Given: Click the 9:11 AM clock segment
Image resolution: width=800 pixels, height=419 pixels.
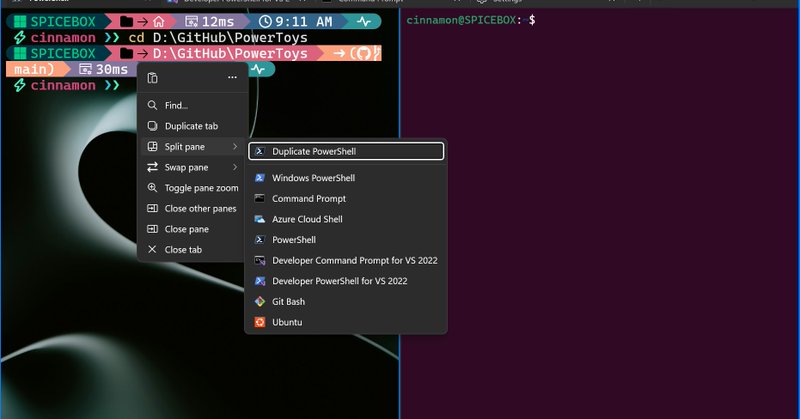Looking at the screenshot, I should [296, 21].
